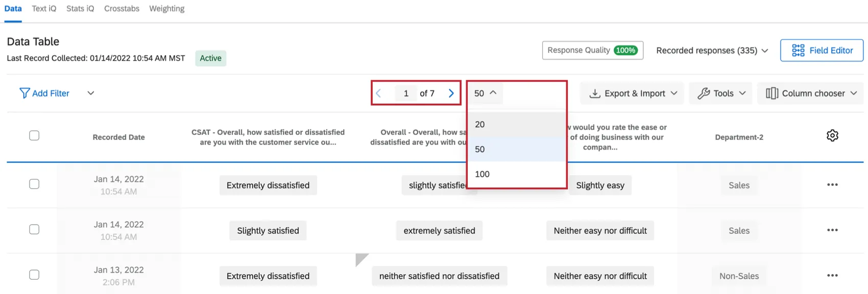Viewport: 868px width, 294px height.
Task: Click the previous page chevron arrow
Action: [378, 93]
